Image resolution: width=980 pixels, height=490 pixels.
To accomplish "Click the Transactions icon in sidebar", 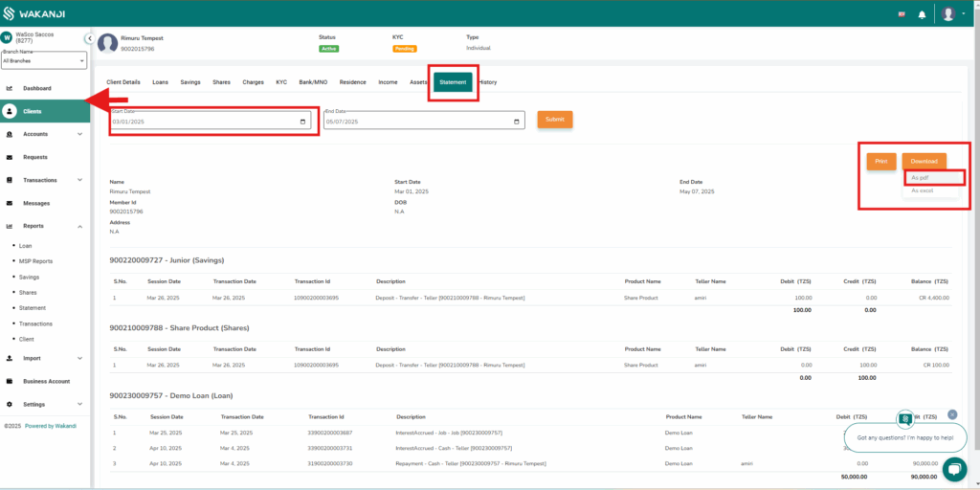I will tap(10, 180).
